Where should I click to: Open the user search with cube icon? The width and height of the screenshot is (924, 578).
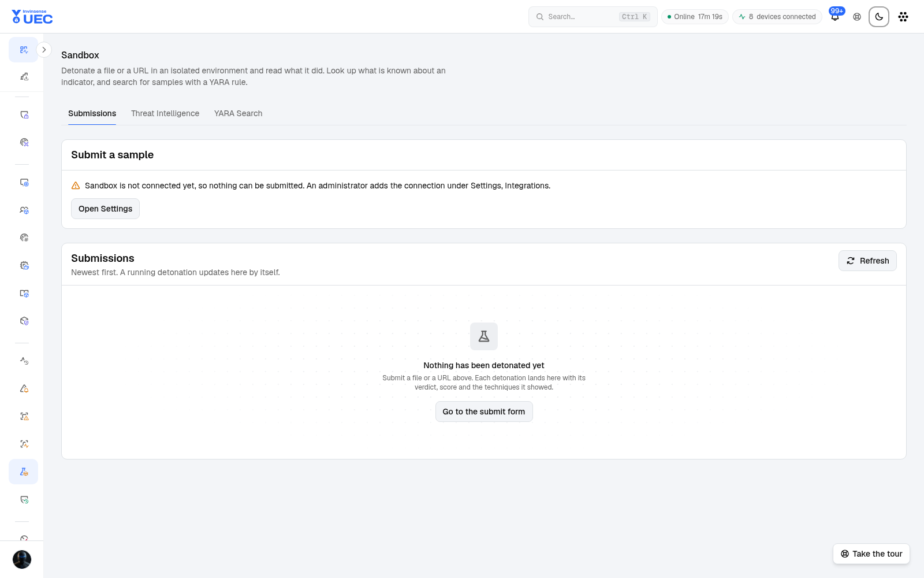tap(24, 210)
